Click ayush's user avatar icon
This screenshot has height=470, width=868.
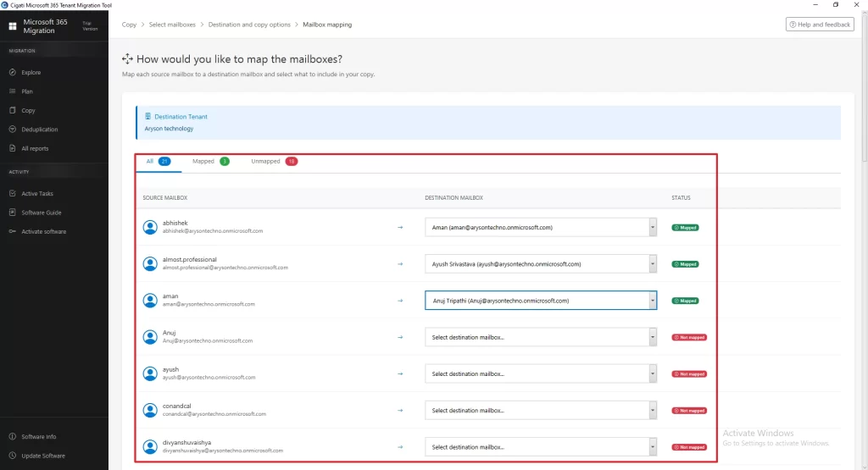click(x=150, y=373)
